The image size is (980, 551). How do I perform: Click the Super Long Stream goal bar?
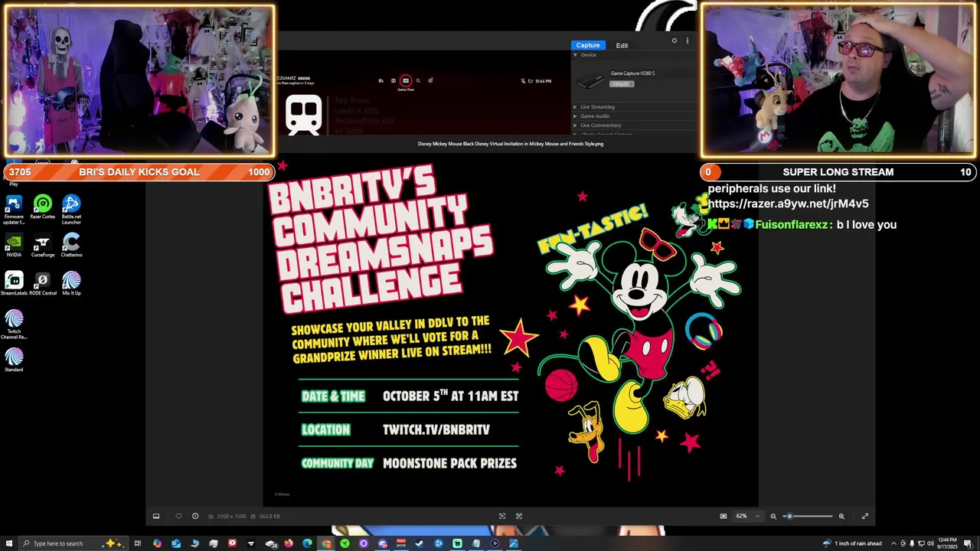(838, 172)
